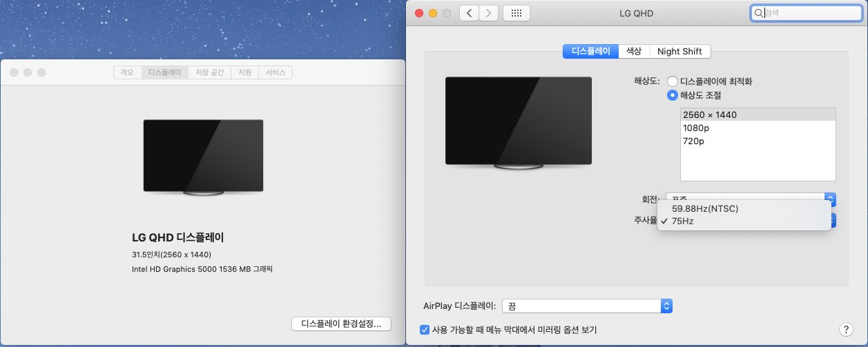Screen dimensions: 868x347
Task: Click 31.5인치(2560 x 1440) text
Action: [172, 255]
